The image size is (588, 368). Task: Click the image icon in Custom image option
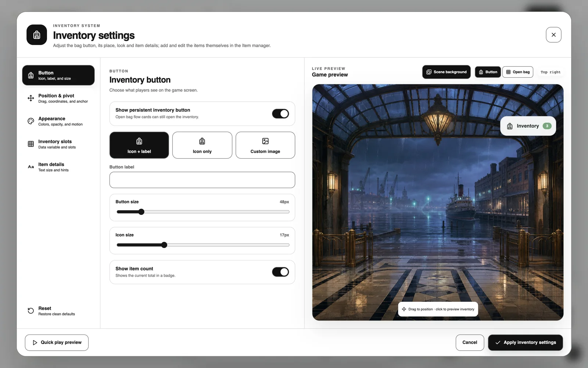[x=265, y=141]
